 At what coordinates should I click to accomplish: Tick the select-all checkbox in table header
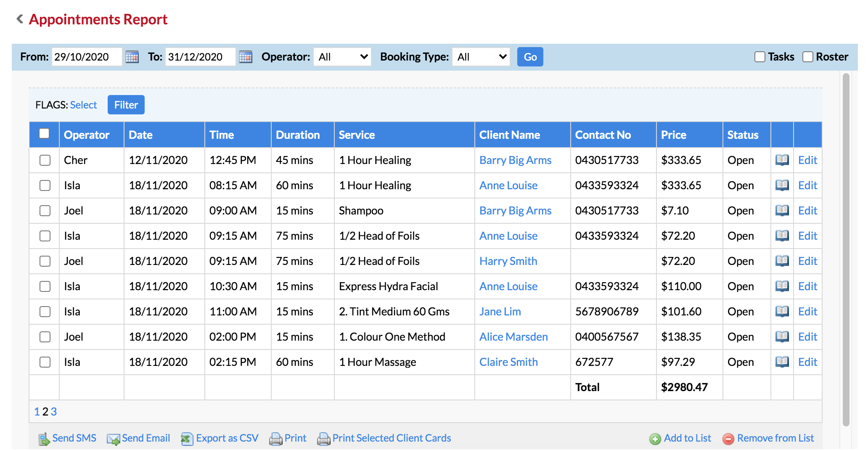click(x=44, y=133)
